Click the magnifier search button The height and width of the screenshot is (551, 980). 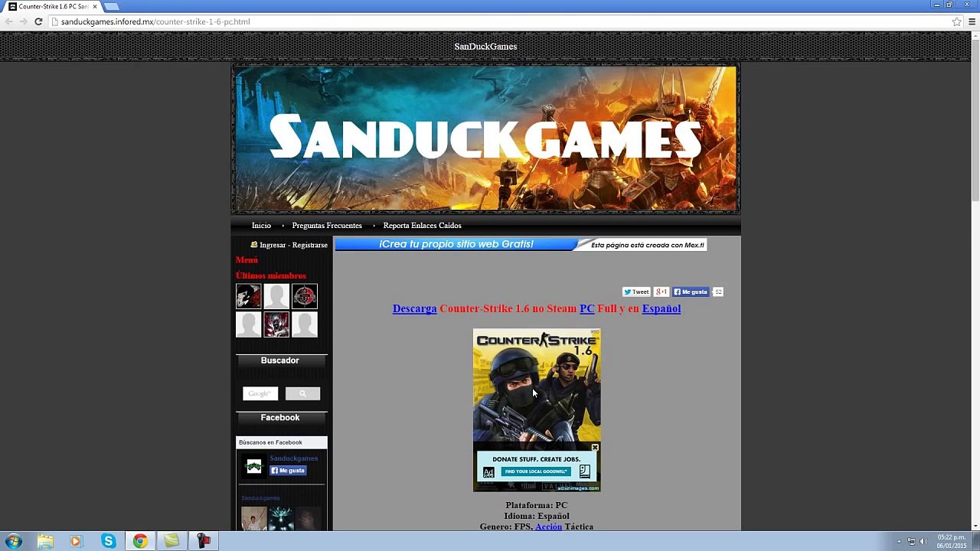pos(302,393)
